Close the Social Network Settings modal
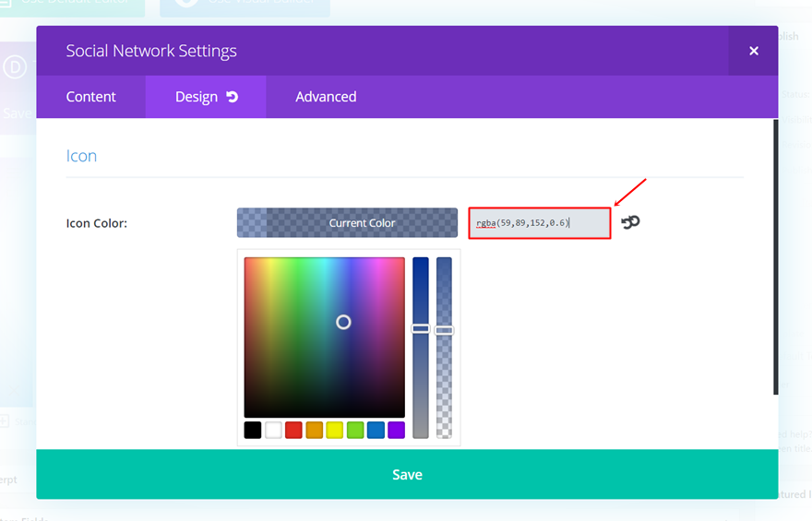 tap(753, 51)
